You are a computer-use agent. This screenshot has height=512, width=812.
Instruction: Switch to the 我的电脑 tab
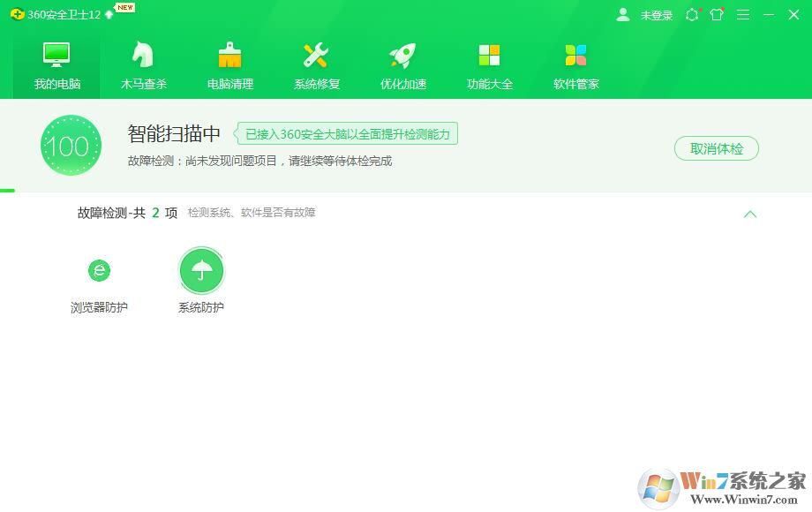56,62
